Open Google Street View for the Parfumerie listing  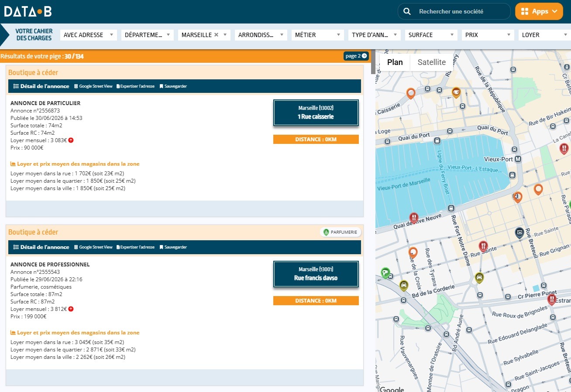coord(93,247)
